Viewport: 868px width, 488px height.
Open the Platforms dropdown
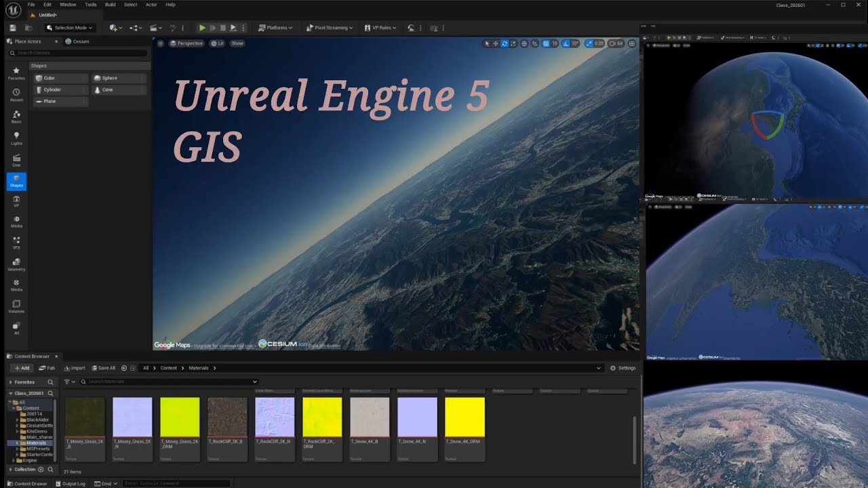(x=276, y=28)
